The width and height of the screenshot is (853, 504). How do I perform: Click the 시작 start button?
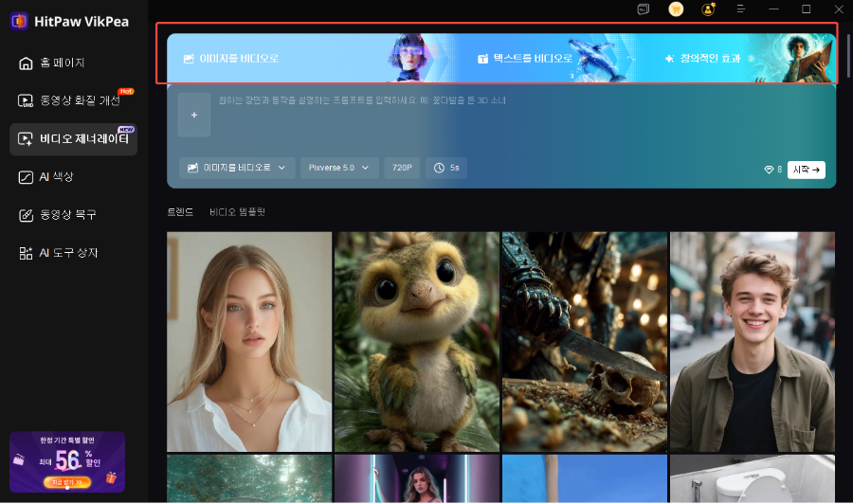click(807, 170)
